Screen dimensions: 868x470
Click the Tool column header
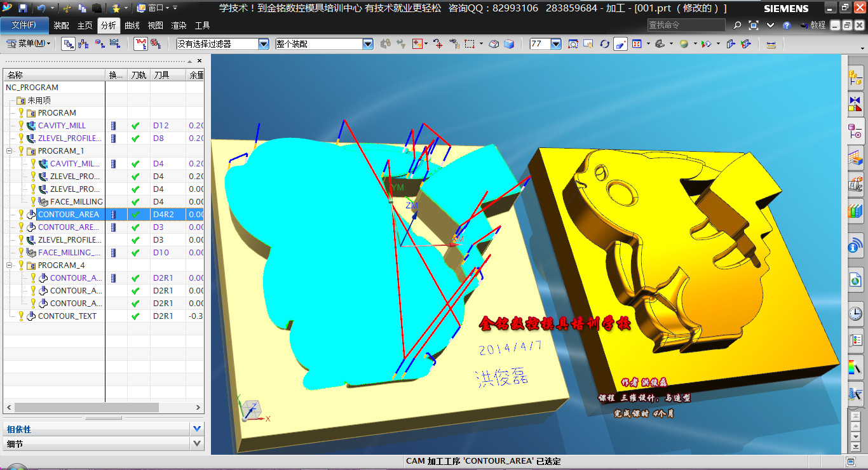(168, 75)
